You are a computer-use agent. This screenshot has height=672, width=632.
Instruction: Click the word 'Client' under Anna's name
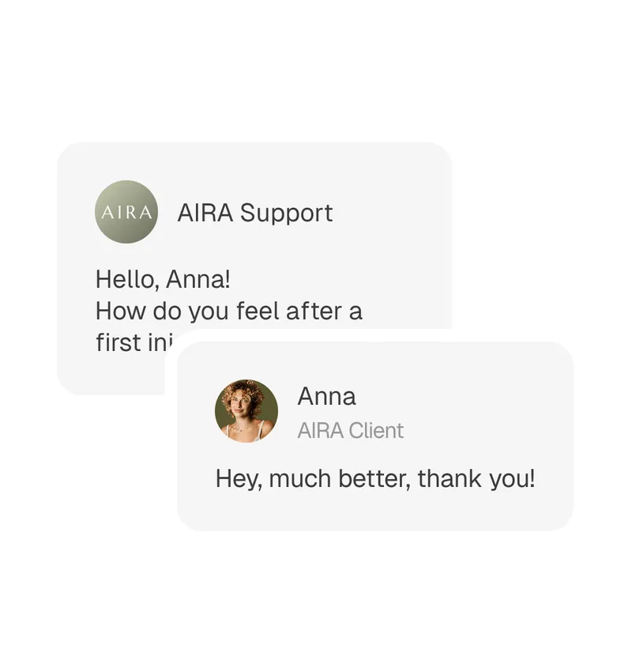tap(376, 431)
